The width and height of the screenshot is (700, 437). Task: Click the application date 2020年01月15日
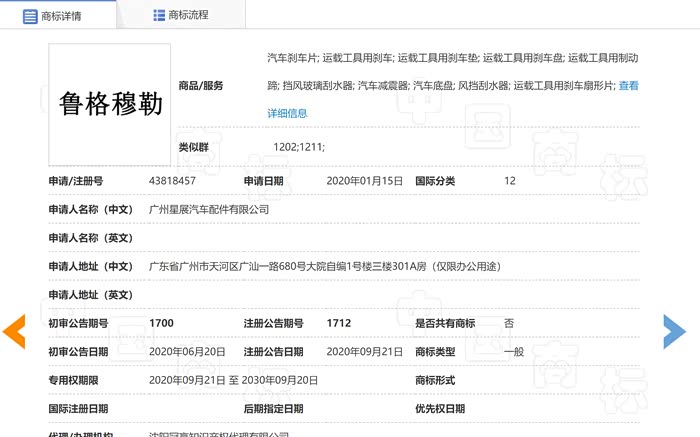pos(365,181)
